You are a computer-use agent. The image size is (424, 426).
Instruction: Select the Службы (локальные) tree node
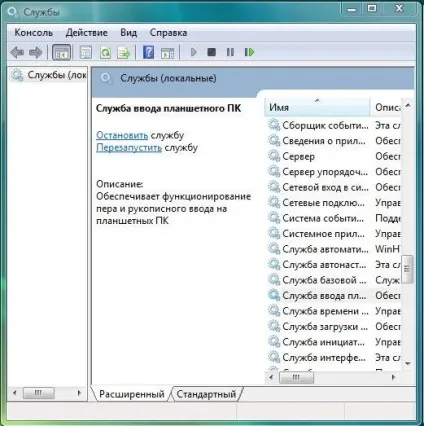pos(48,75)
